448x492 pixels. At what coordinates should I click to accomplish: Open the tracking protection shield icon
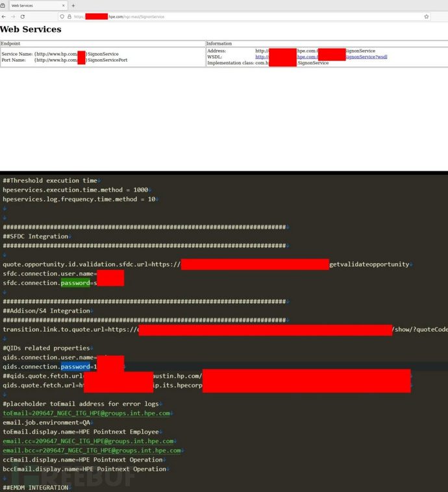[62, 17]
